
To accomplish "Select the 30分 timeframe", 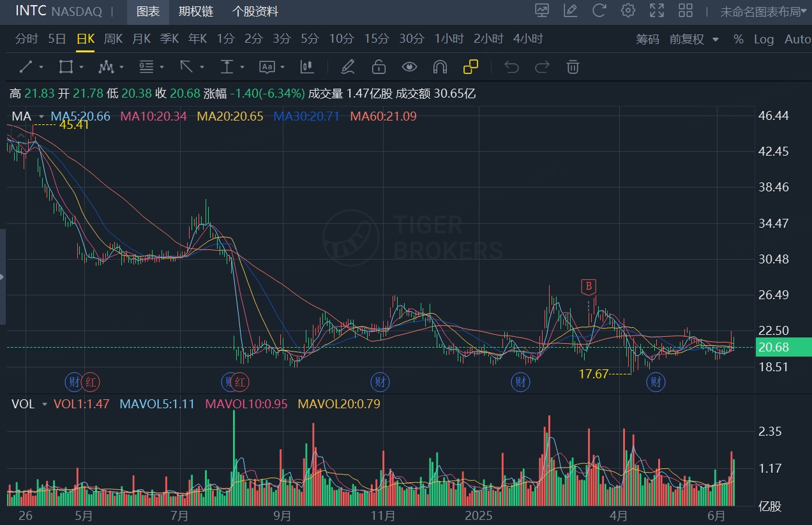I will tap(412, 39).
